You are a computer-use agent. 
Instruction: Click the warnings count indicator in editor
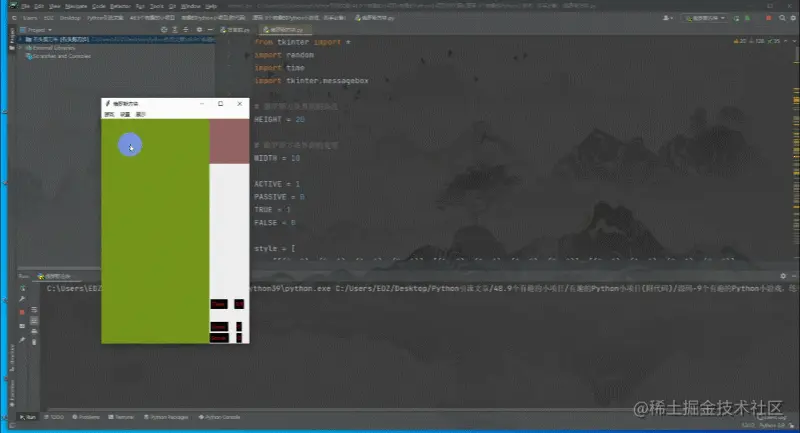740,41
